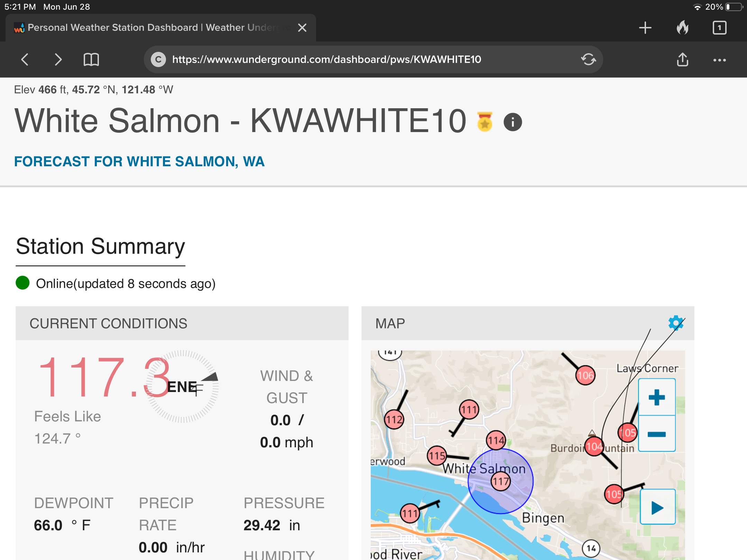Open a new tab with the plus icon
The height and width of the screenshot is (560, 747).
[645, 28]
